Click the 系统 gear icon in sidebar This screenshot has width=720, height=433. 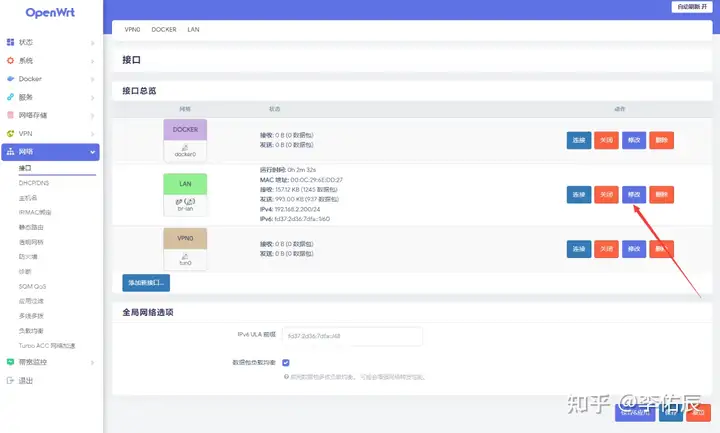(10, 61)
